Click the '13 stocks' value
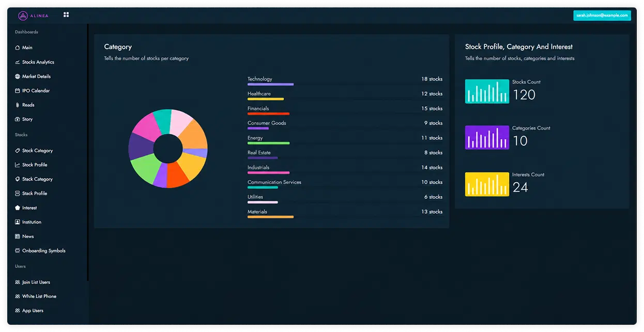This screenshot has height=332, width=644. pyautogui.click(x=432, y=212)
